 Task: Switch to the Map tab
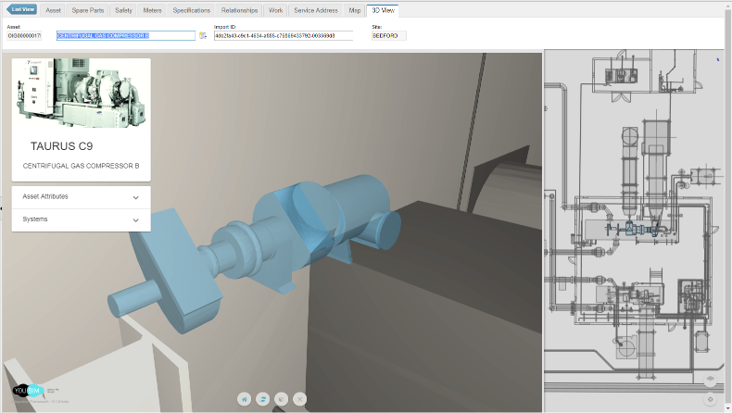point(355,10)
